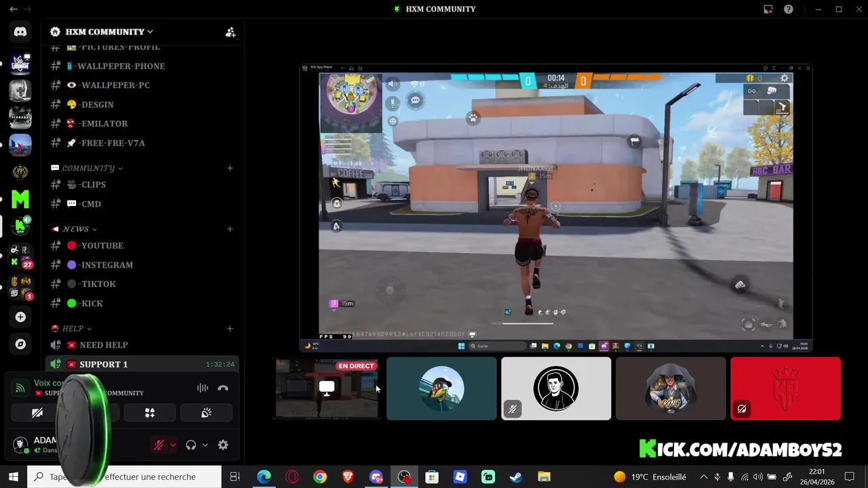Select the red deafened participant tile
The height and width of the screenshot is (488, 868).
coord(785,388)
